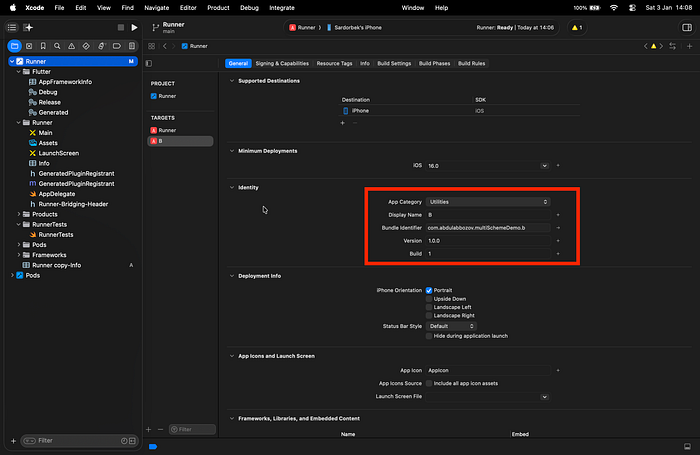Open the test navigator diamond icon
The image size is (700, 455).
coord(86,46)
